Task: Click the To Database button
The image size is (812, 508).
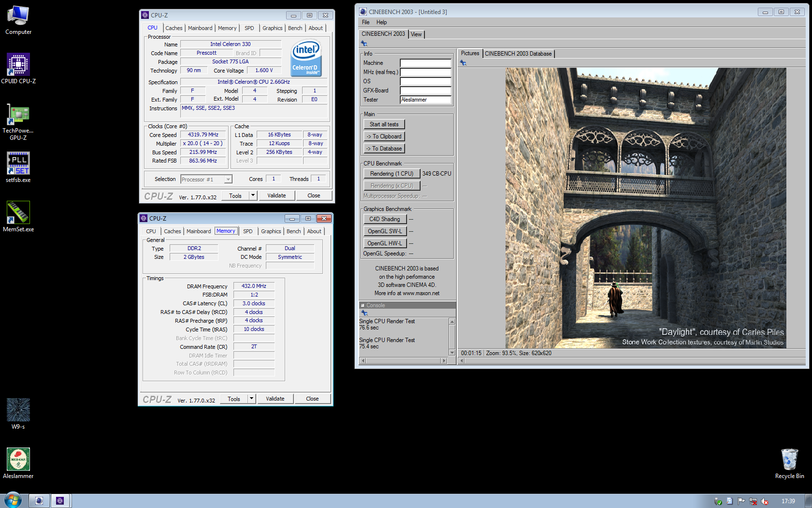Action: click(384, 149)
